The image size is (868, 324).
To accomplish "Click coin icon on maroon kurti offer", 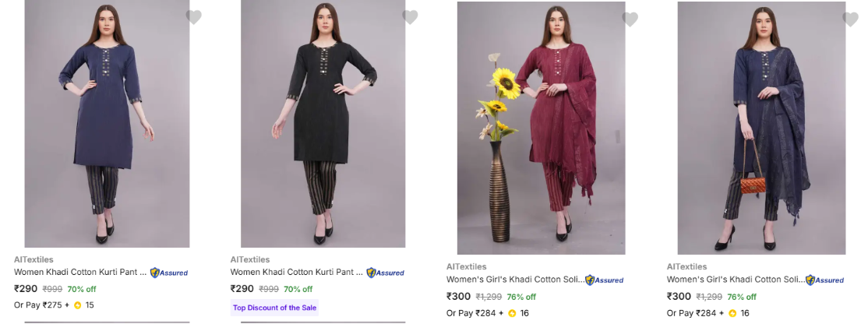I will (512, 313).
